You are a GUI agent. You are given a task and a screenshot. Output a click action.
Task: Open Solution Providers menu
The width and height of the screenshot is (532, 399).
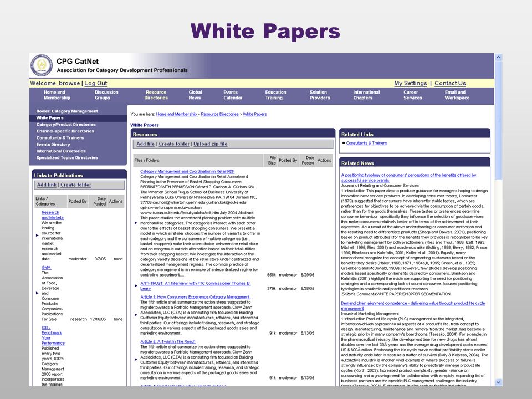click(x=320, y=95)
